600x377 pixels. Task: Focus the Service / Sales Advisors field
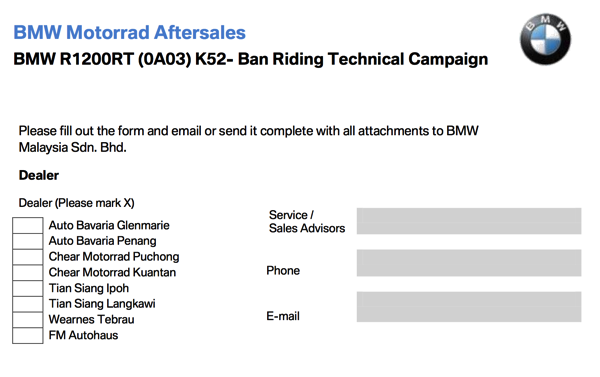tap(469, 221)
